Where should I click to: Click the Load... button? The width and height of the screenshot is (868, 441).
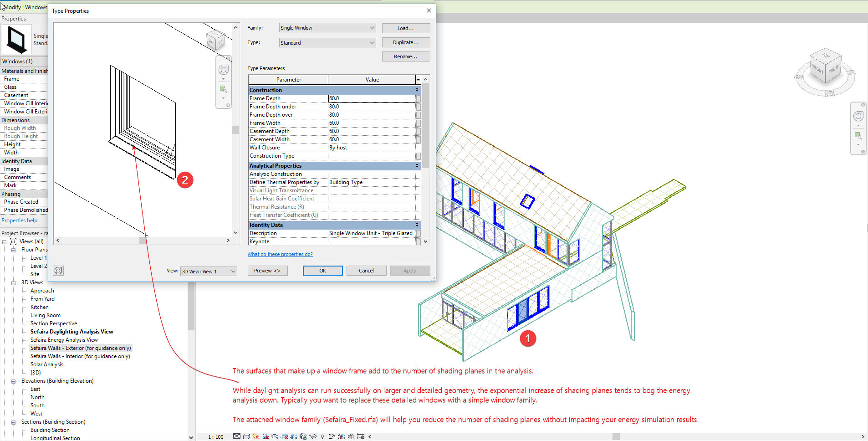click(406, 28)
